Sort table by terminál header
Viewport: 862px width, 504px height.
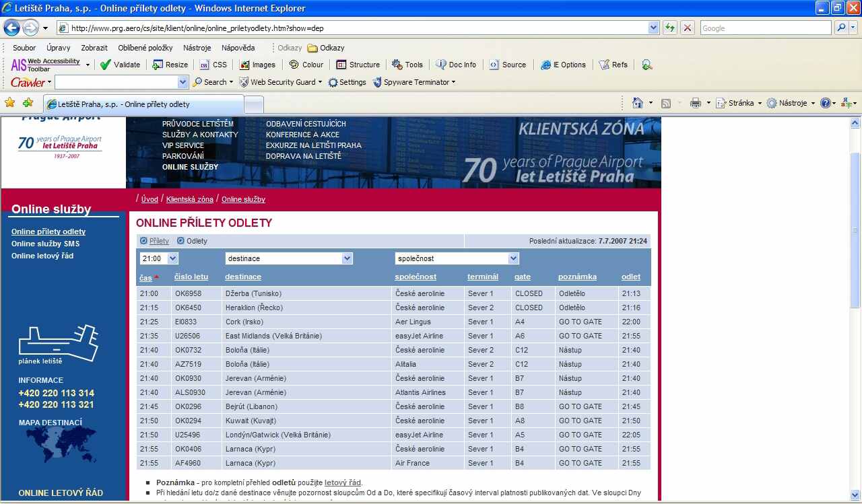[x=483, y=277]
